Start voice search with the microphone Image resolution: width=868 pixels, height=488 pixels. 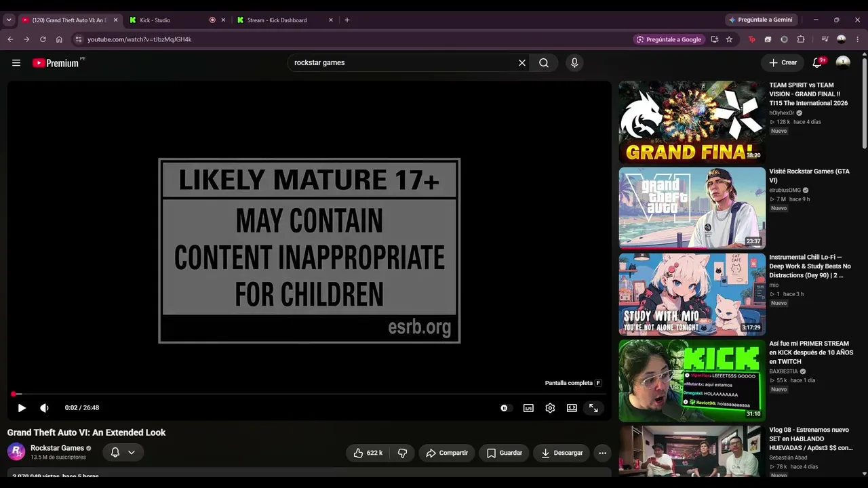coord(574,63)
